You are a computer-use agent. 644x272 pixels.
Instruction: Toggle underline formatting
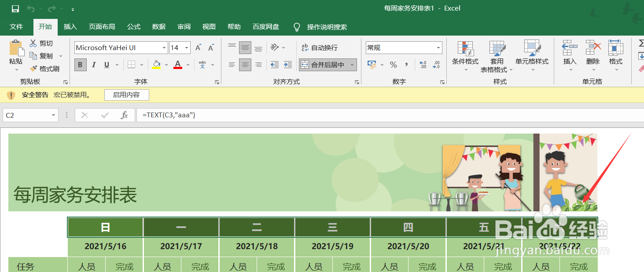coord(106,65)
